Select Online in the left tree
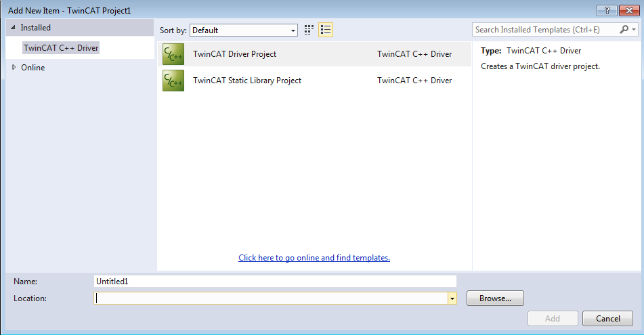Viewport: 644px width, 335px height. pyautogui.click(x=33, y=67)
